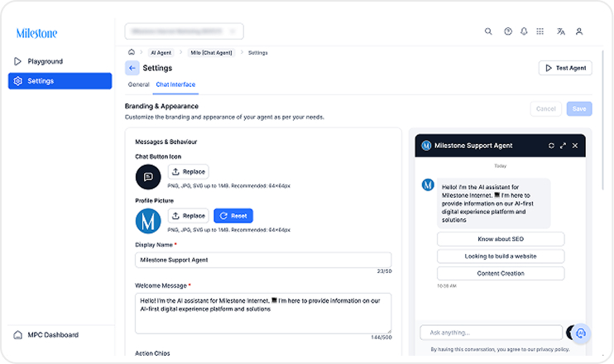Reset the Profile Picture
The image size is (614, 364).
pos(233,216)
